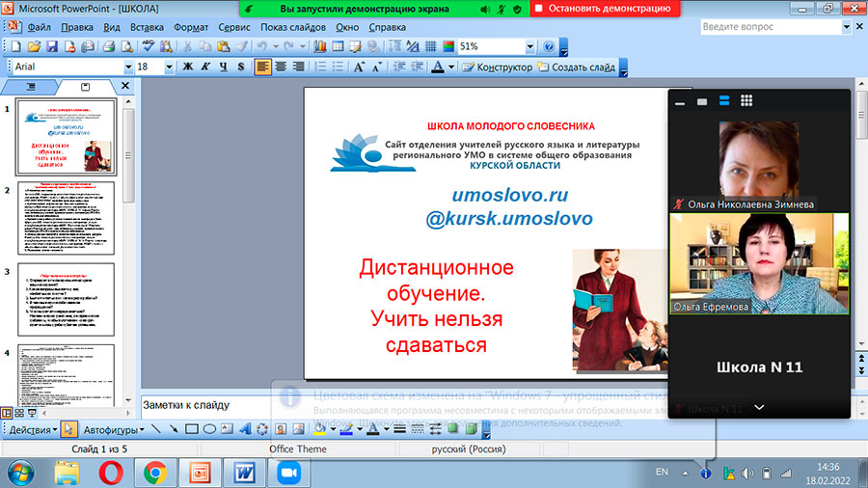Expand the chevron below Школа N 11
868x488 pixels.
click(759, 407)
